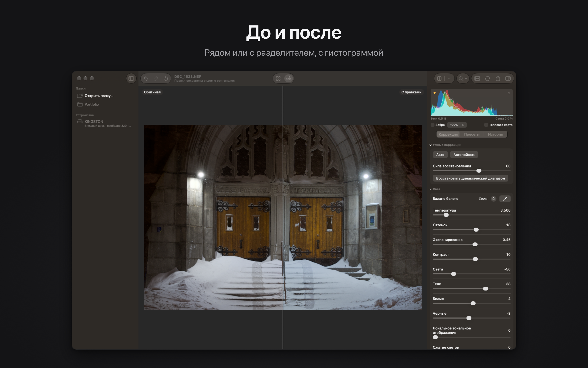Click Восстановить динамический диапазон button

pos(470,178)
